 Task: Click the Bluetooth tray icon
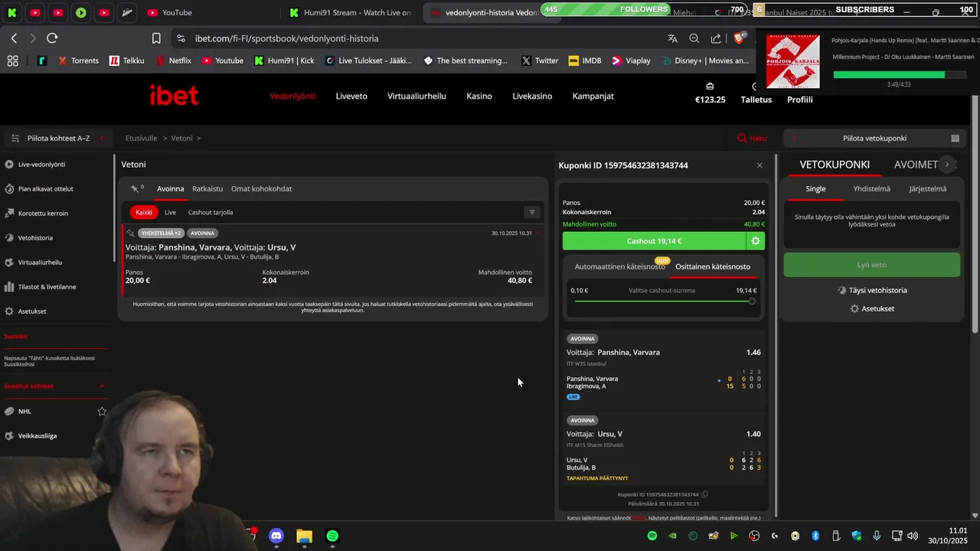point(815,536)
